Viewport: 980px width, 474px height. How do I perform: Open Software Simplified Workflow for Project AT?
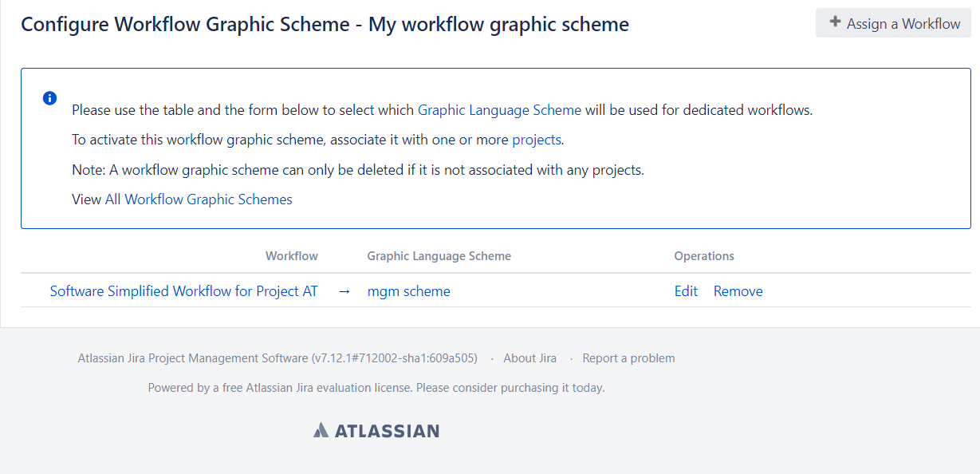[183, 291]
